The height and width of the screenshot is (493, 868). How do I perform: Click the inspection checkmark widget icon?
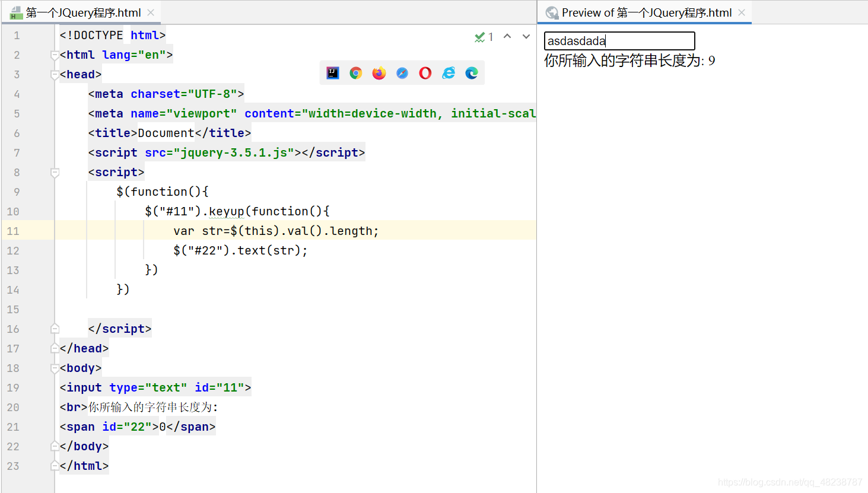(480, 37)
